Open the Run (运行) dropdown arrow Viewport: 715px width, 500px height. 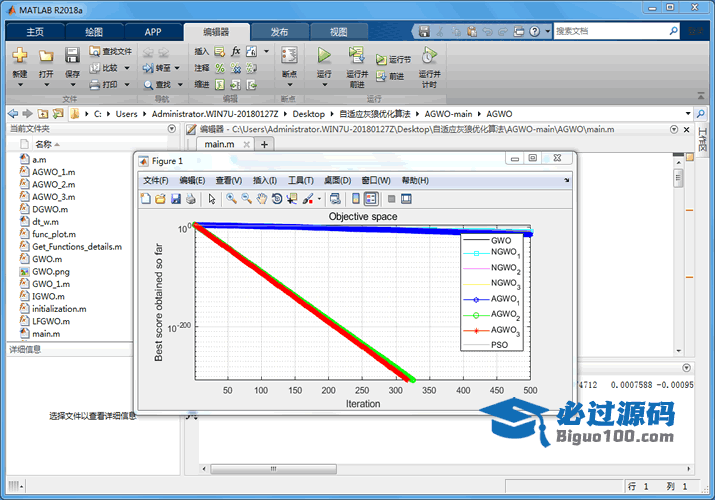point(324,85)
